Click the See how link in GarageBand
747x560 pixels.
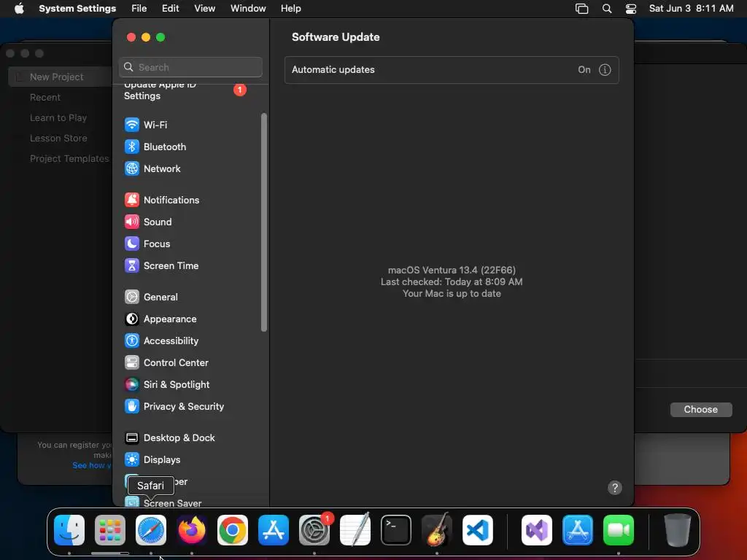click(92, 465)
